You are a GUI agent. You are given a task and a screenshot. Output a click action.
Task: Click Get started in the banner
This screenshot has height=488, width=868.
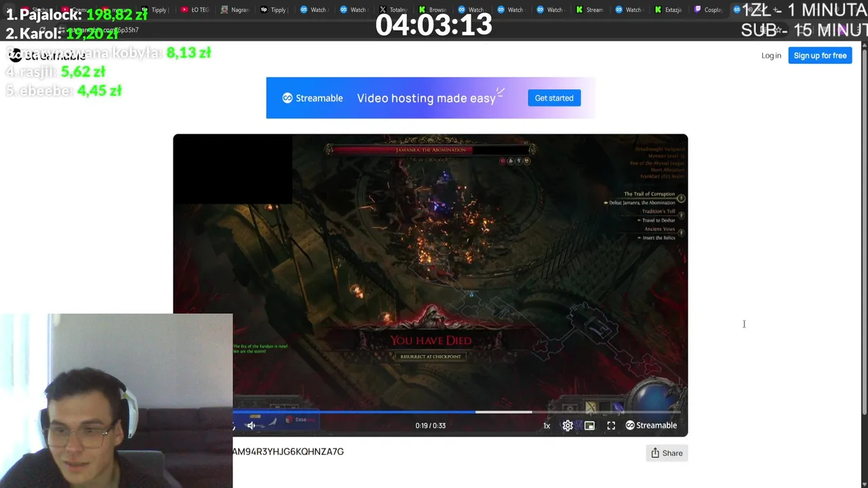point(554,98)
